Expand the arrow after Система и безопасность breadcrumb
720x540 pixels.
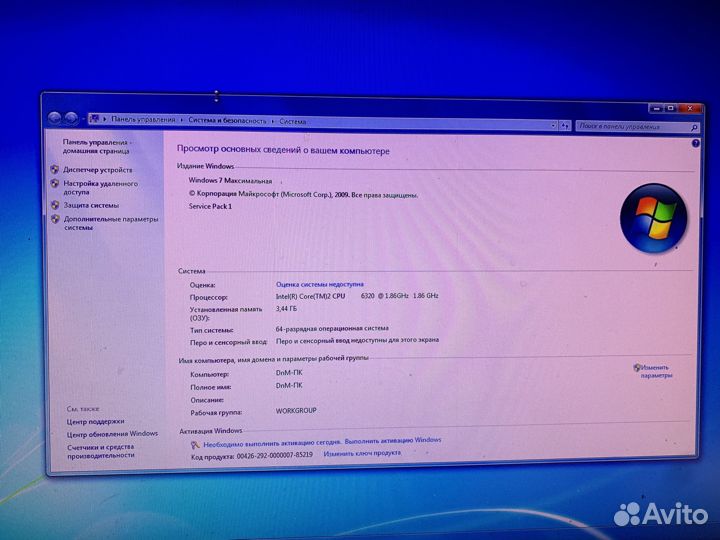click(x=273, y=121)
